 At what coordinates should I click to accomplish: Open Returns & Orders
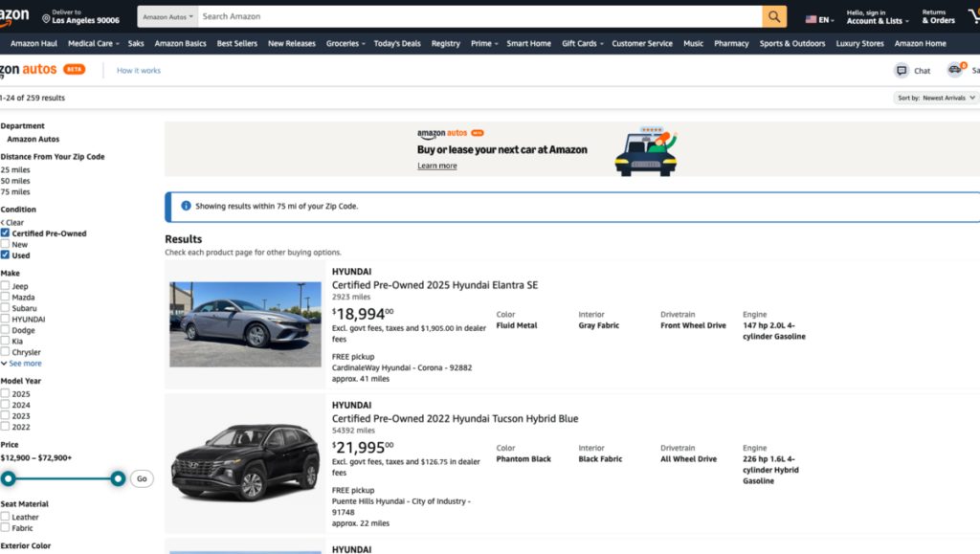pyautogui.click(x=938, y=17)
